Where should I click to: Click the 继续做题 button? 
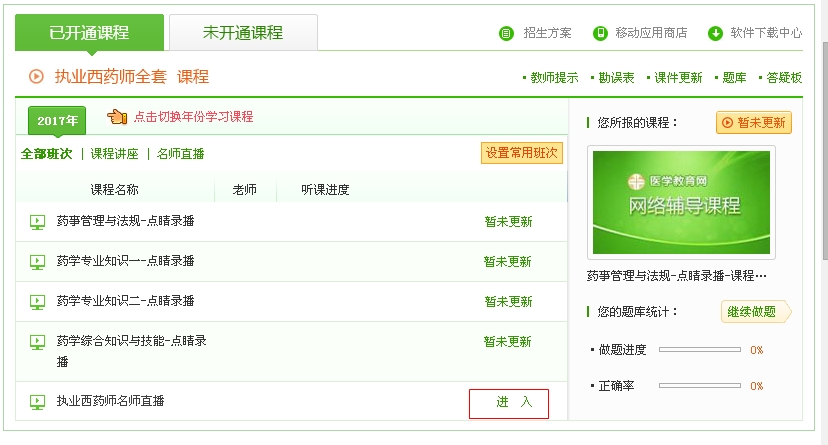click(752, 312)
